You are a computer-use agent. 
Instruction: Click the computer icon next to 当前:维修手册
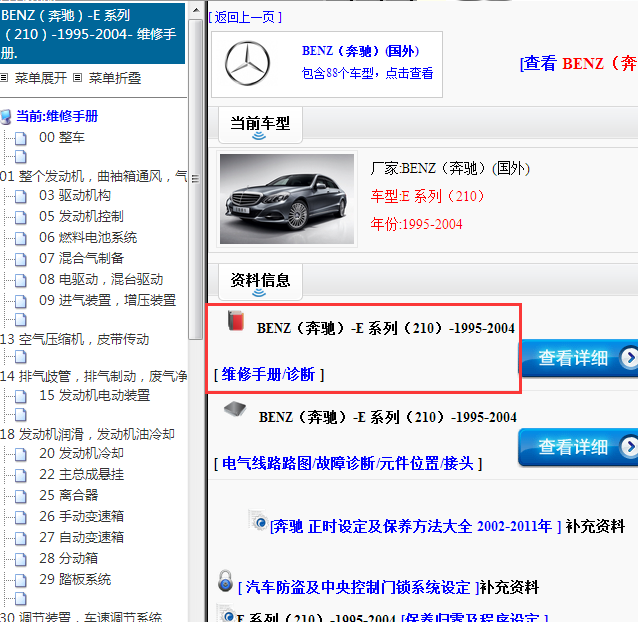[6, 117]
